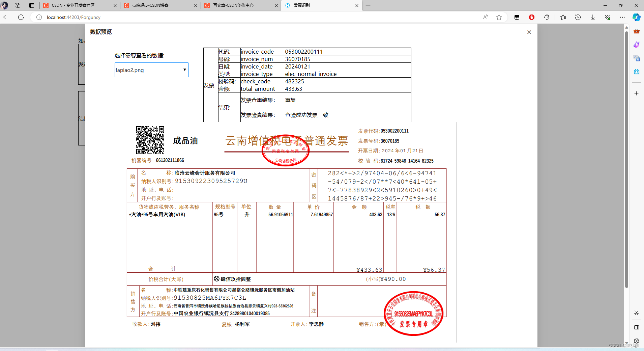Click the address bar URL localhost:44203/Forguncy
The image size is (644, 351).
pos(74,17)
